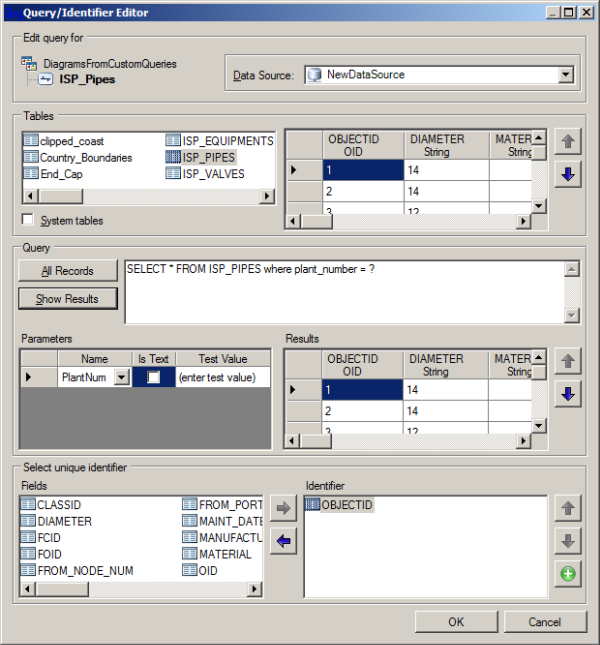The width and height of the screenshot is (600, 645).
Task: Select the FCID field
Action: (41, 538)
